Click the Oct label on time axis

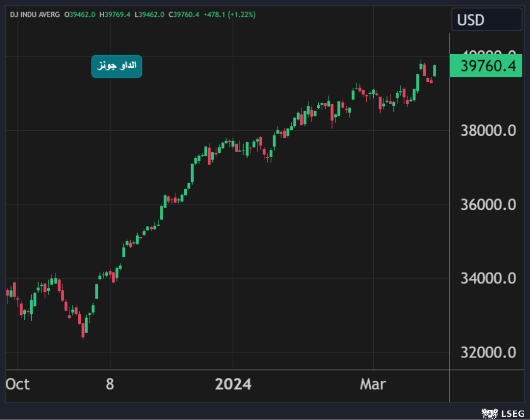[17, 384]
